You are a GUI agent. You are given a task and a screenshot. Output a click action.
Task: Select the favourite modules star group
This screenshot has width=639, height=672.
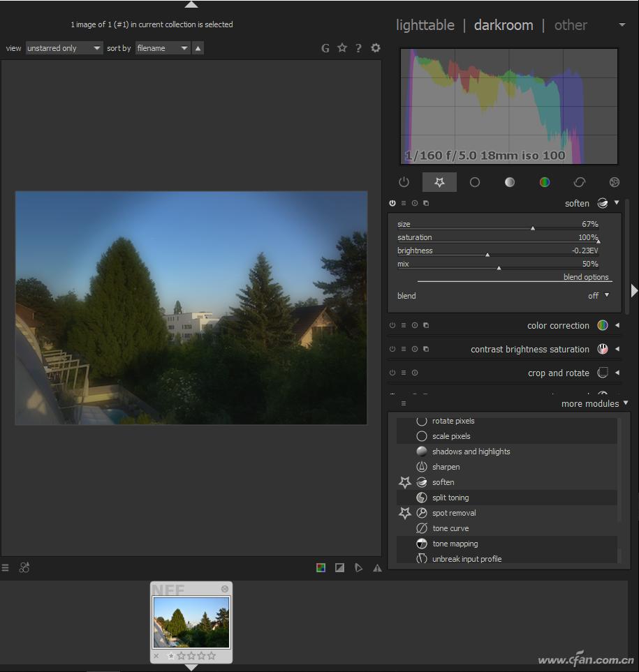pos(439,182)
